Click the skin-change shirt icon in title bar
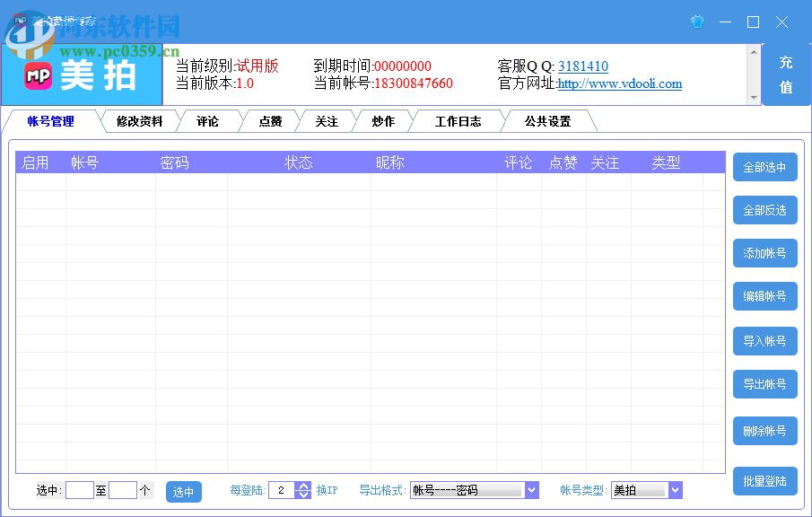 (x=697, y=22)
